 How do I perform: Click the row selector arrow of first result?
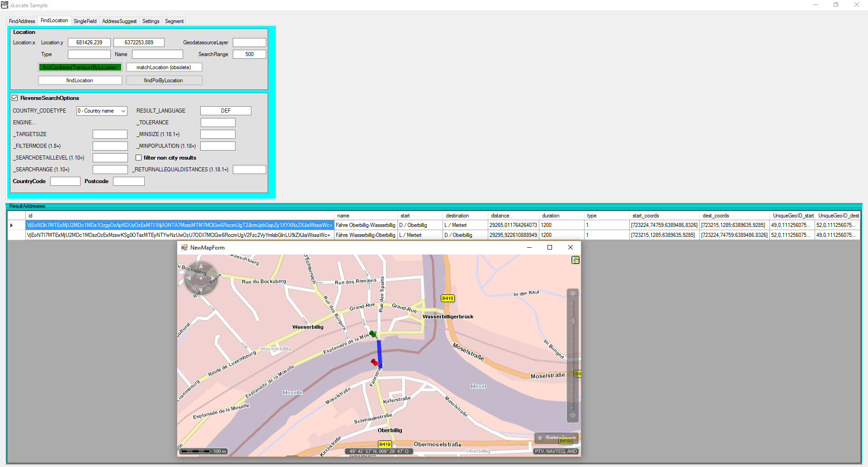[x=12, y=225]
